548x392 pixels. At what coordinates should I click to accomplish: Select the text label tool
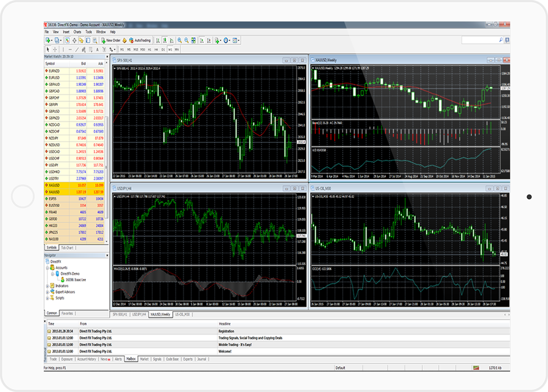(x=104, y=49)
